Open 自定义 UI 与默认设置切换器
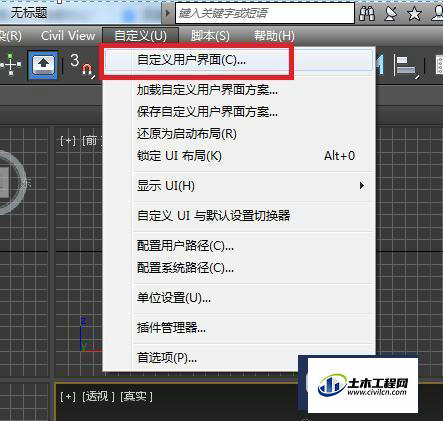443x421 pixels. point(238,216)
